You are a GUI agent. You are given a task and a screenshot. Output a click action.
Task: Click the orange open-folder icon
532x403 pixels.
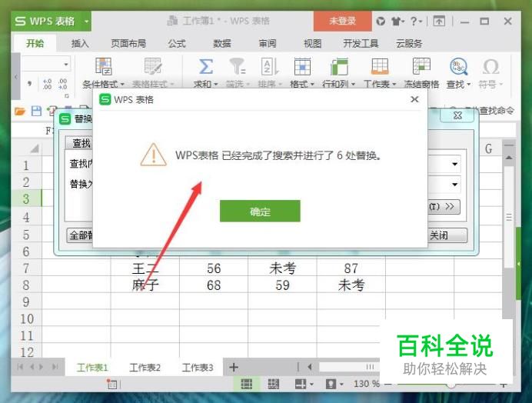pos(20,111)
